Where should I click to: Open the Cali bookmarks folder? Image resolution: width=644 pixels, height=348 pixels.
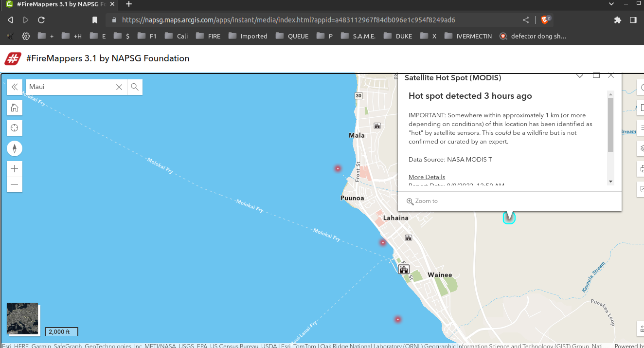176,36
